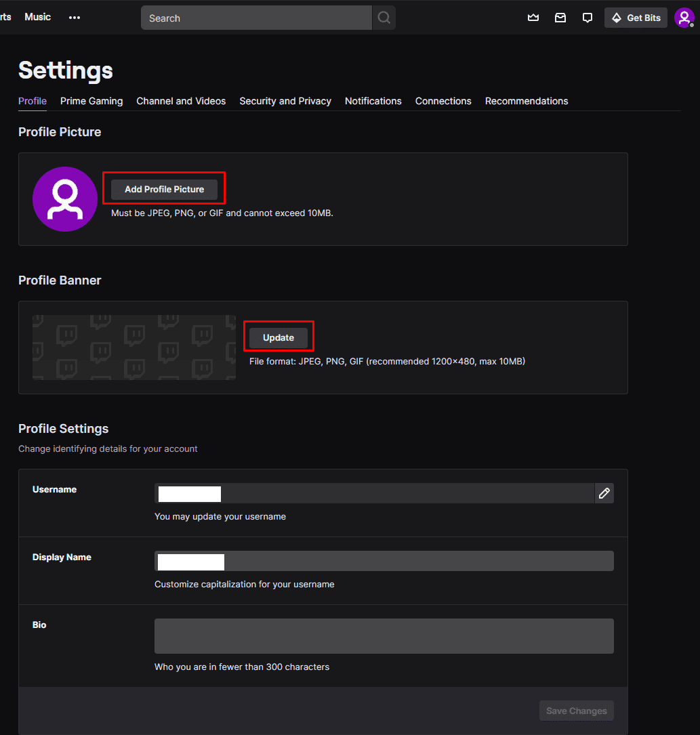This screenshot has width=700, height=735.
Task: Click 'Must be JPEG, PNG, or GIF' note
Action: [222, 213]
